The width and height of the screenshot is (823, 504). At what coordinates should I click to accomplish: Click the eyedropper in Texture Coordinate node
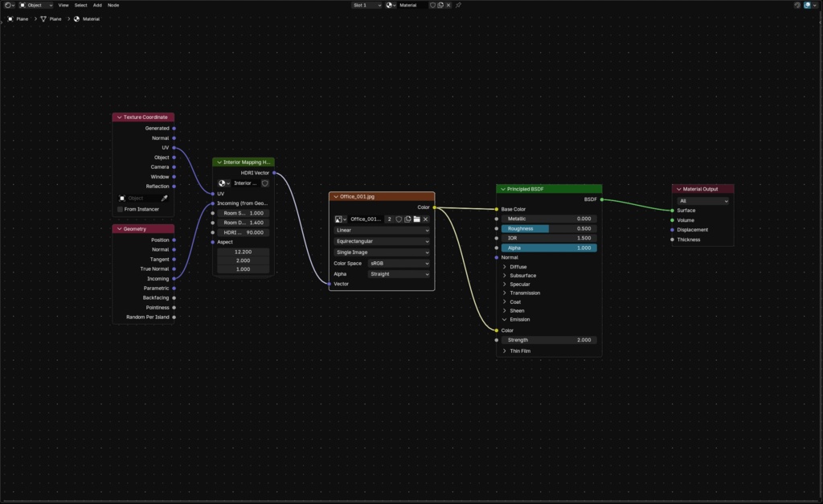(x=164, y=198)
